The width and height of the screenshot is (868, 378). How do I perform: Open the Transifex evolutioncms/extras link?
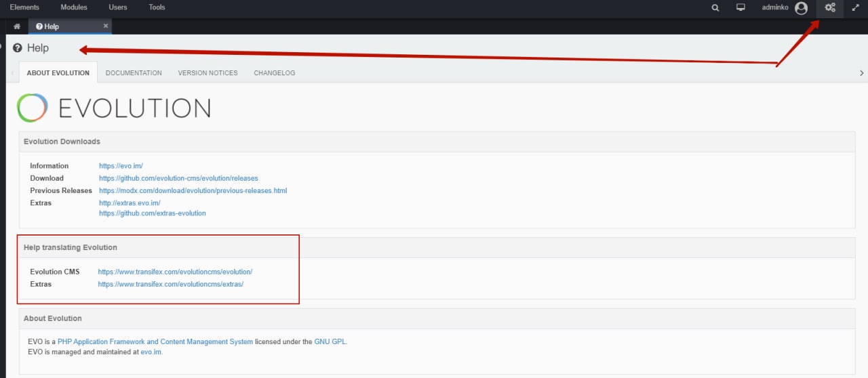pos(171,285)
